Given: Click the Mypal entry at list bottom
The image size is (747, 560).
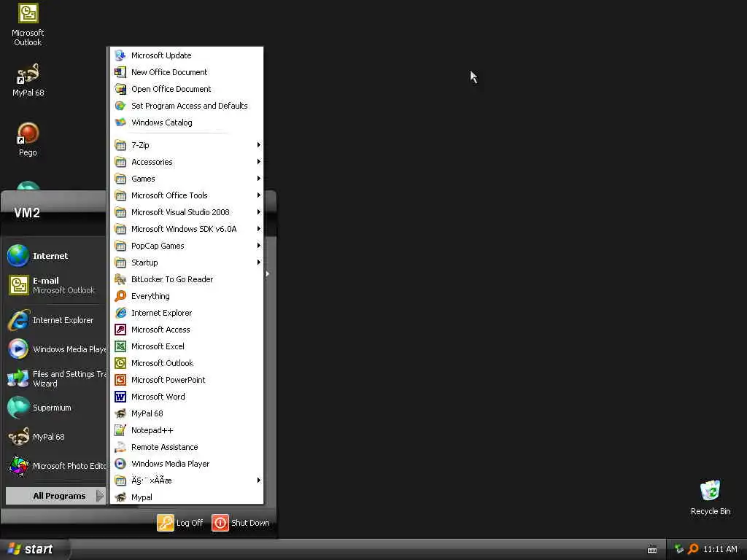Looking at the screenshot, I should pyautogui.click(x=186, y=497).
